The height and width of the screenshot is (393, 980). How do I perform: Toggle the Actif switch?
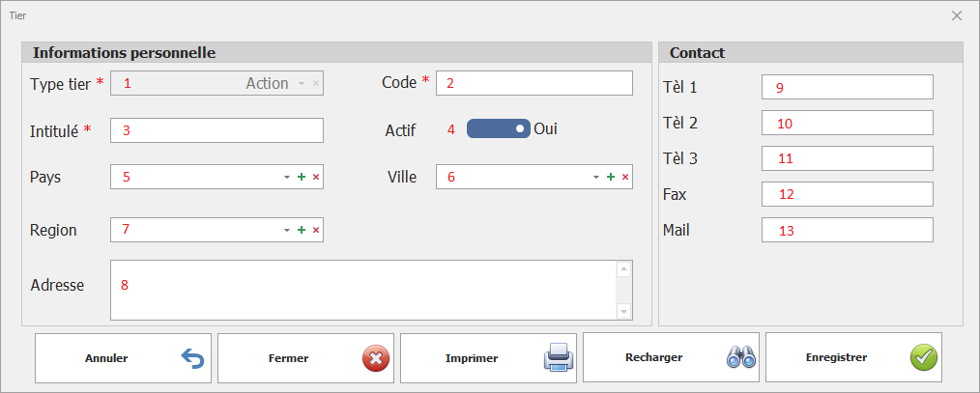[x=498, y=128]
